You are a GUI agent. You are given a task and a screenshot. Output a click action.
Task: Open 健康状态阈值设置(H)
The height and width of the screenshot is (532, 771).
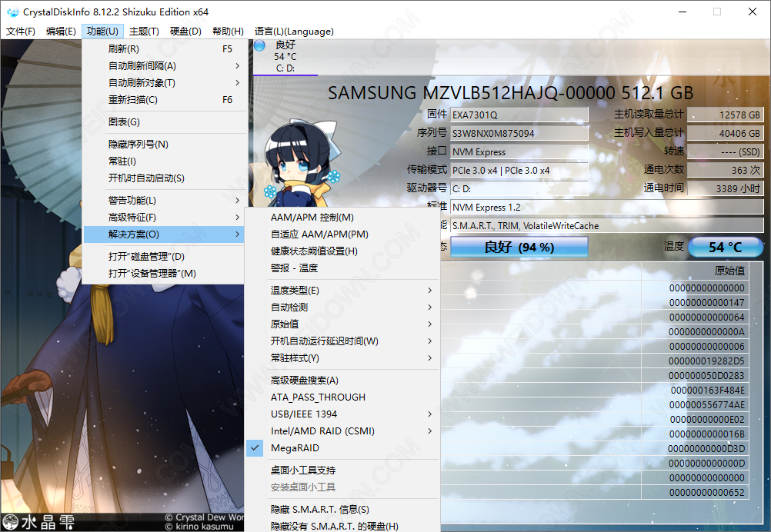tap(342, 251)
